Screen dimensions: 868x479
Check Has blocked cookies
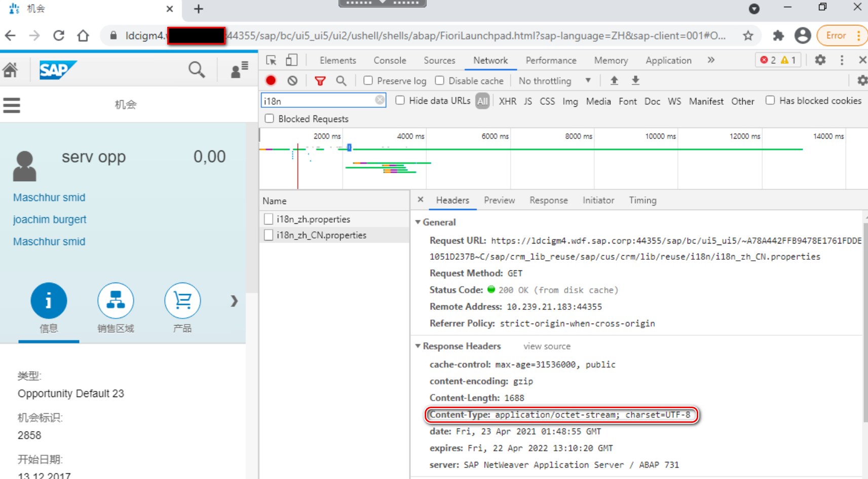click(x=770, y=100)
